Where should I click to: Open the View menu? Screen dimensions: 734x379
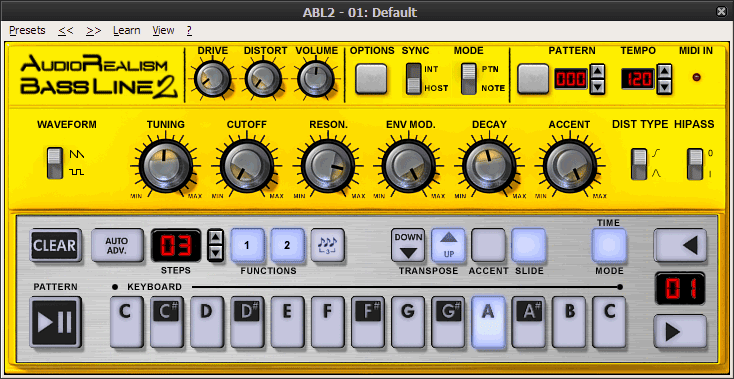163,30
